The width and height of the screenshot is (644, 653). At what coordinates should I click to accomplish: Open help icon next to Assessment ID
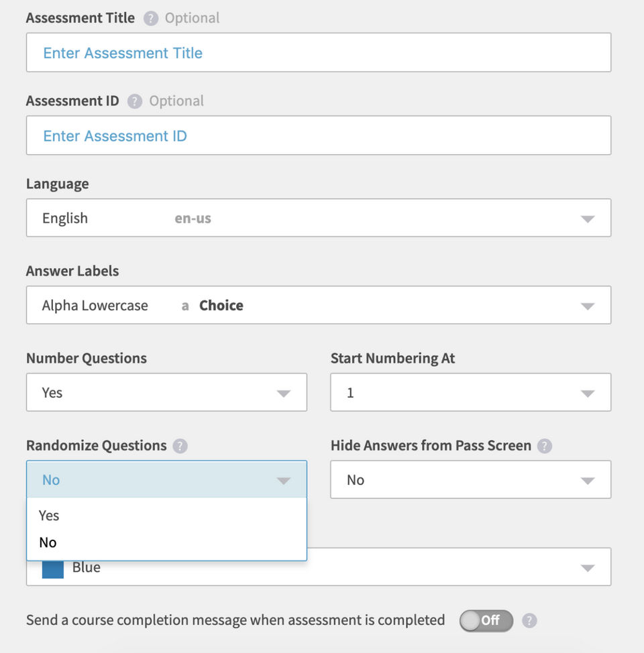point(135,101)
